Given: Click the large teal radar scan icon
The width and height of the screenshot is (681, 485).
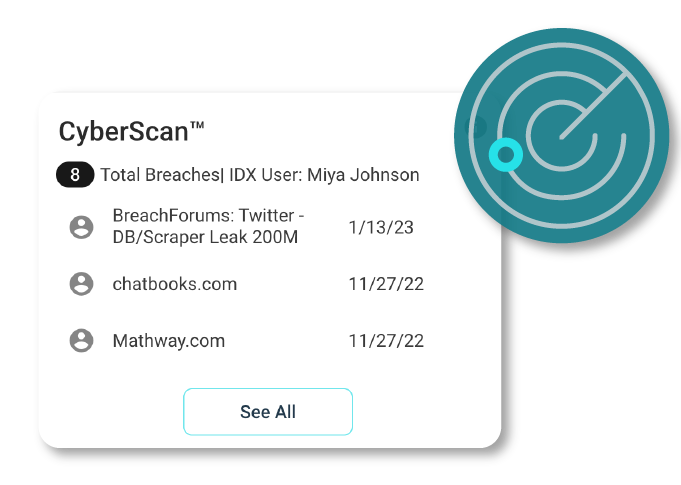Looking at the screenshot, I should [562, 135].
